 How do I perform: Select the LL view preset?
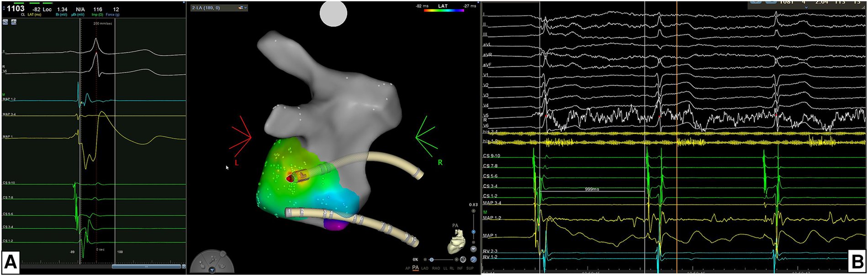pos(446,268)
